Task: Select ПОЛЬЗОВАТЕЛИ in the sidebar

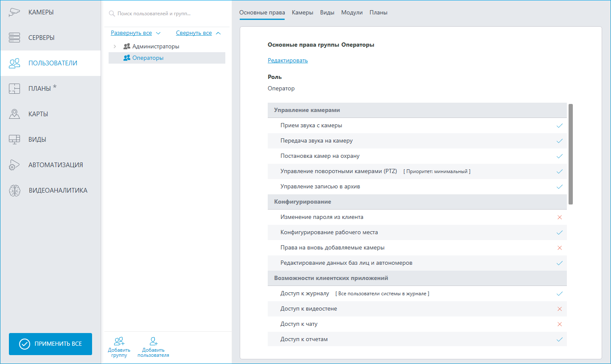Action: pyautogui.click(x=50, y=63)
